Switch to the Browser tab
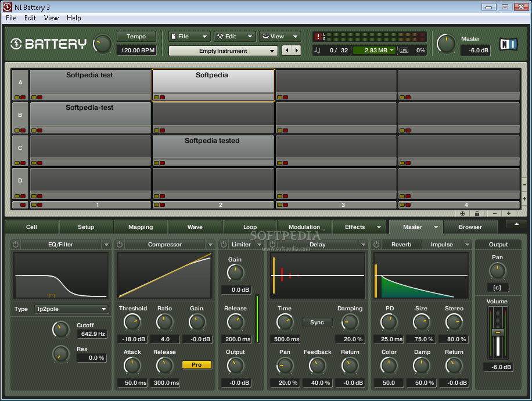The height and width of the screenshot is (401, 532). [x=470, y=227]
